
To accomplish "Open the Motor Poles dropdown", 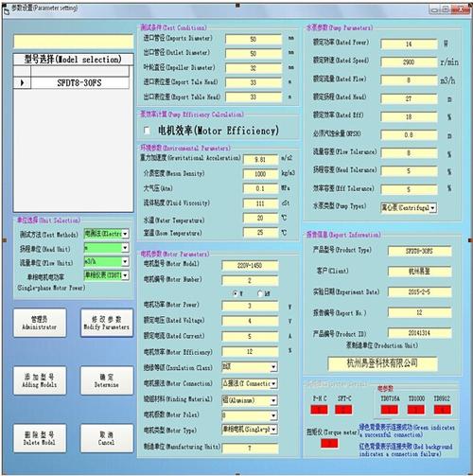I will [x=273, y=415].
